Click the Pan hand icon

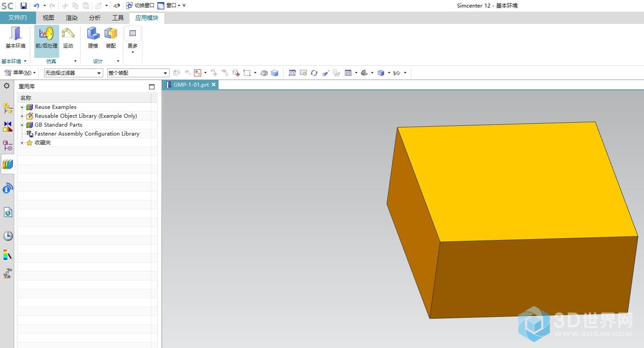[x=304, y=73]
